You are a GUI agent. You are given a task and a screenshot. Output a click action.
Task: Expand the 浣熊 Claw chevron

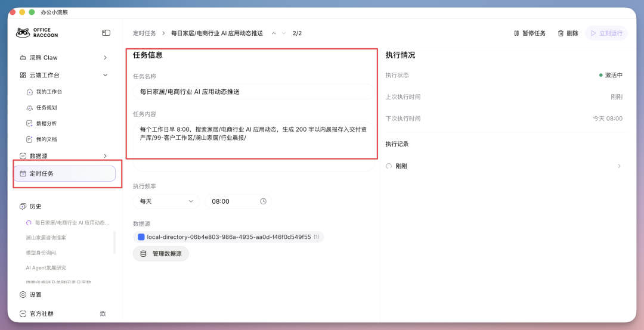pos(105,58)
